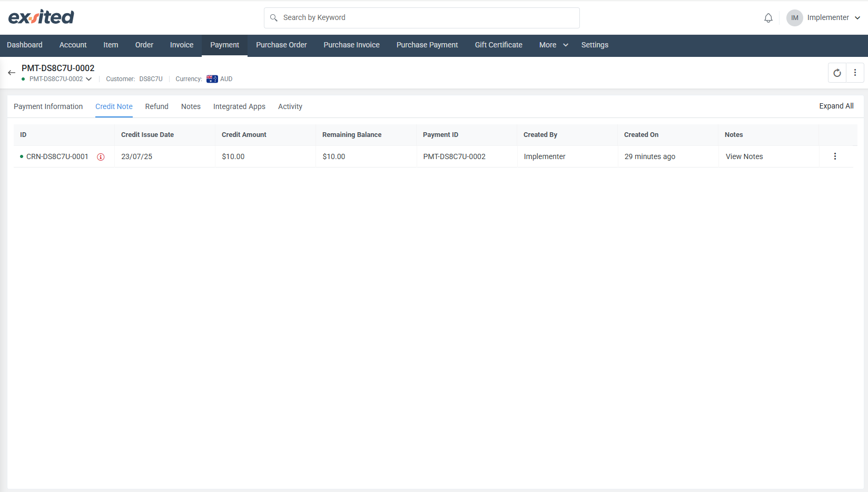Viewport: 868px width, 492px height.
Task: Click the Created On column header
Action: pyautogui.click(x=641, y=135)
